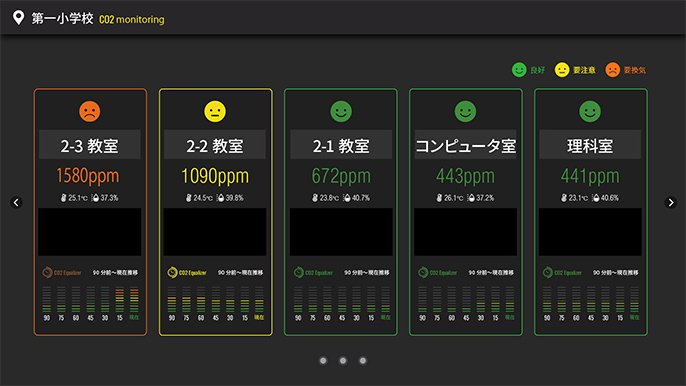Viewport: 686px width, 386px height.
Task: Click CO2 Equalizer logo on 2-3 教室 card
Action: [x=62, y=272]
